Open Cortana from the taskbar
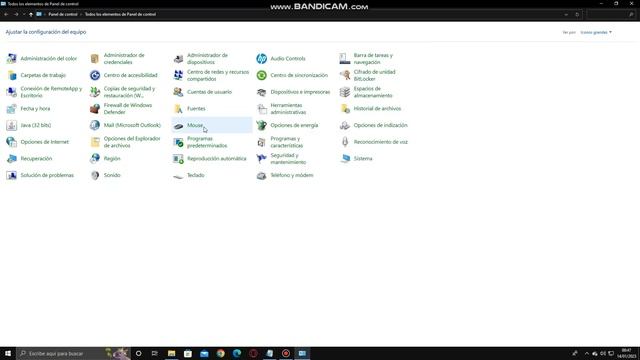 pos(138,353)
